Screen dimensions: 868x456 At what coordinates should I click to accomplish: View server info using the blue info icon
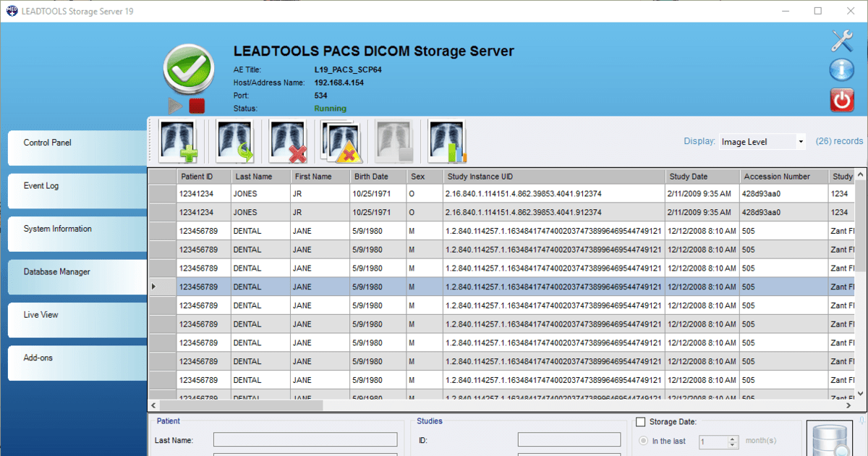[841, 70]
